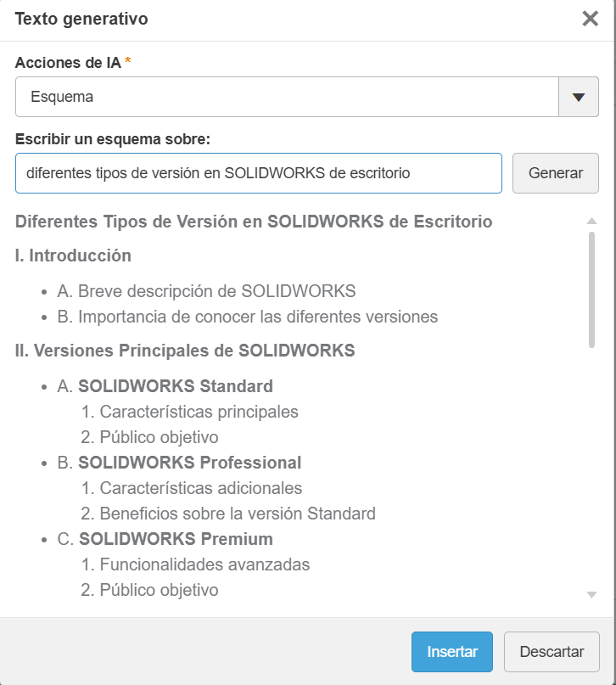Screen dimensions: 616x685
Task: Click inside the esquema topic input field
Action: click(255, 172)
